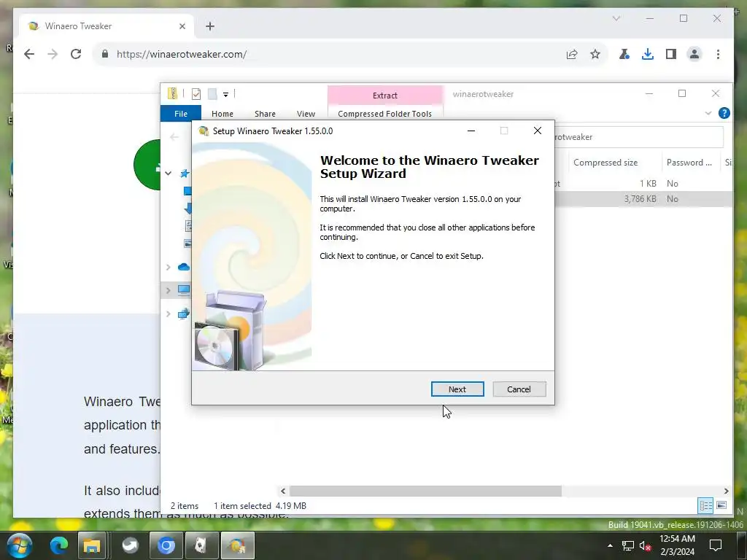Bookmark this tab with the star icon
Screen dimensions: 747x560
pyautogui.click(x=595, y=54)
